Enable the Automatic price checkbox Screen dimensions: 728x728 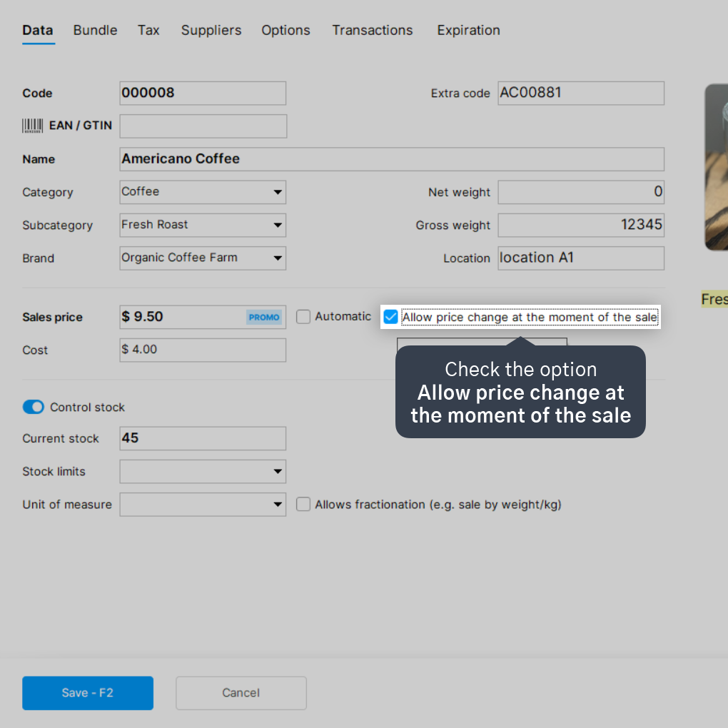303,317
